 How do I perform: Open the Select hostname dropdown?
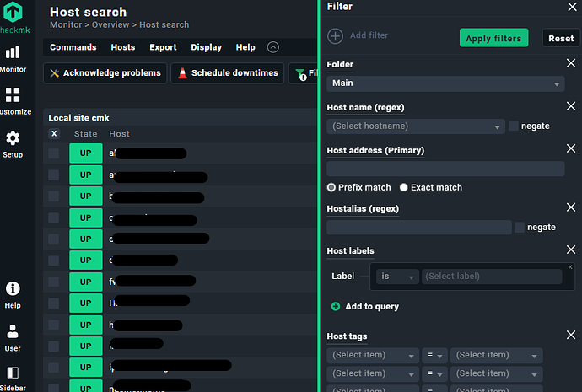[x=416, y=126]
